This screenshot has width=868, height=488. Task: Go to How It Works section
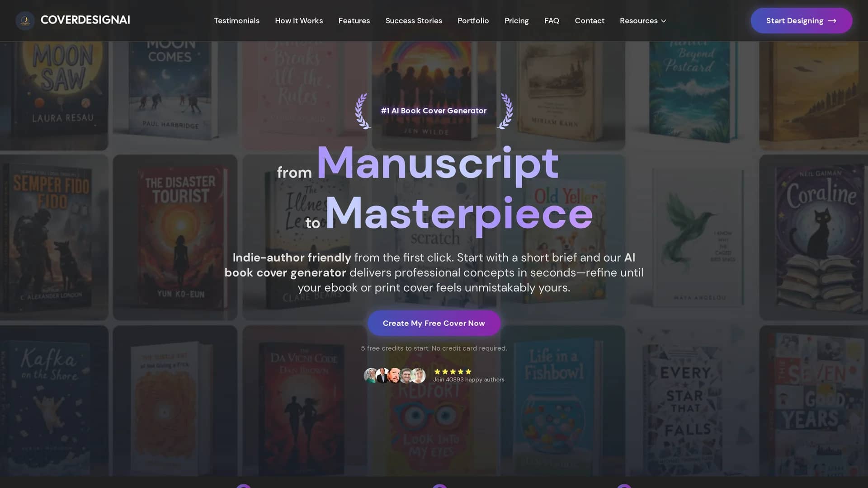point(299,21)
